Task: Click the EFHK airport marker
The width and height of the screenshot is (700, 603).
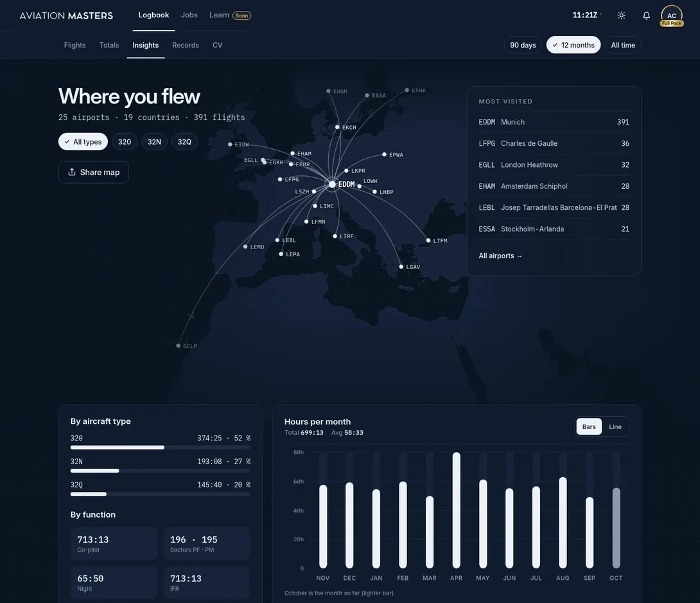Action: pyautogui.click(x=407, y=90)
